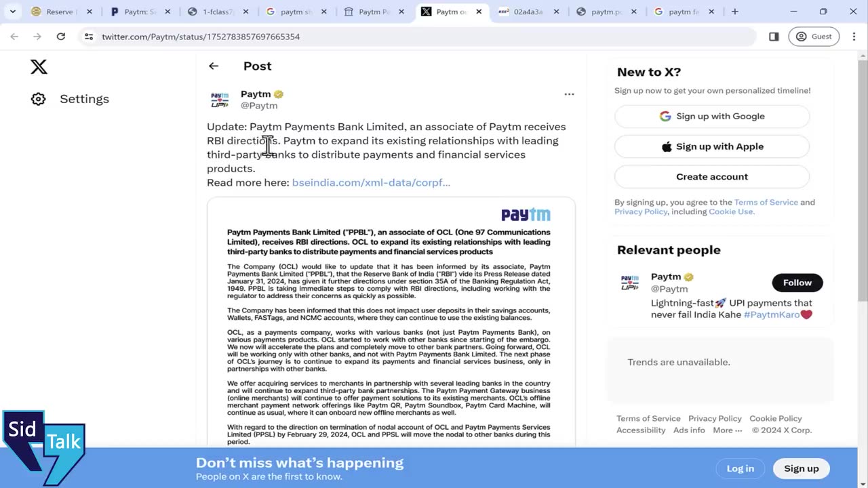868x488 pixels.
Task: Switch to the 1-fclass7 tab
Action: (x=218, y=12)
